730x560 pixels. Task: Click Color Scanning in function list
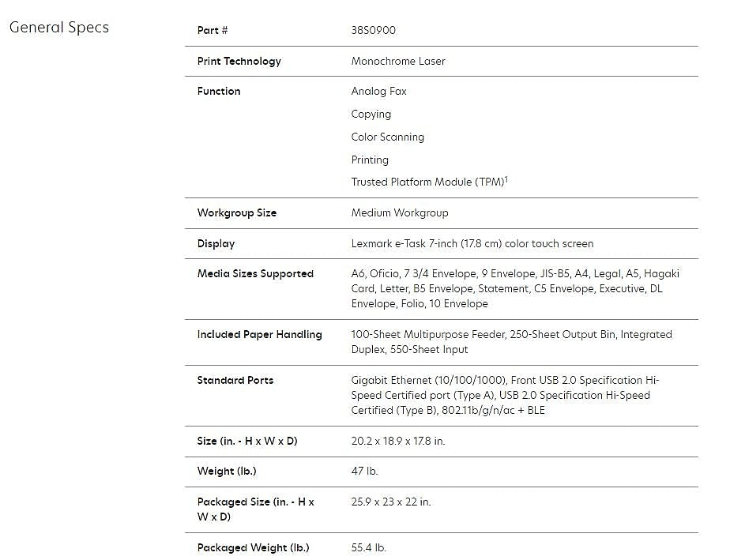pyautogui.click(x=388, y=137)
